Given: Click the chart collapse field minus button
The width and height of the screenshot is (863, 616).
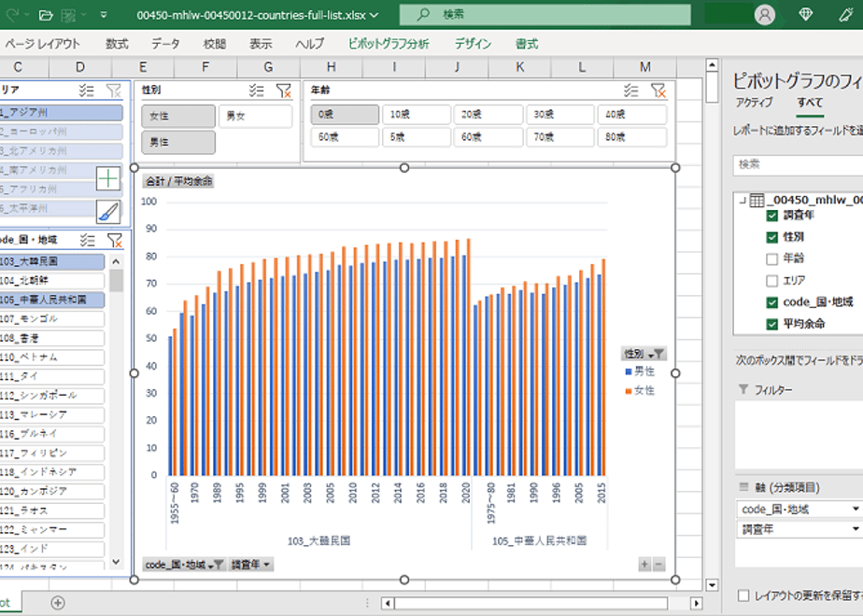Looking at the screenshot, I should click(x=658, y=565).
